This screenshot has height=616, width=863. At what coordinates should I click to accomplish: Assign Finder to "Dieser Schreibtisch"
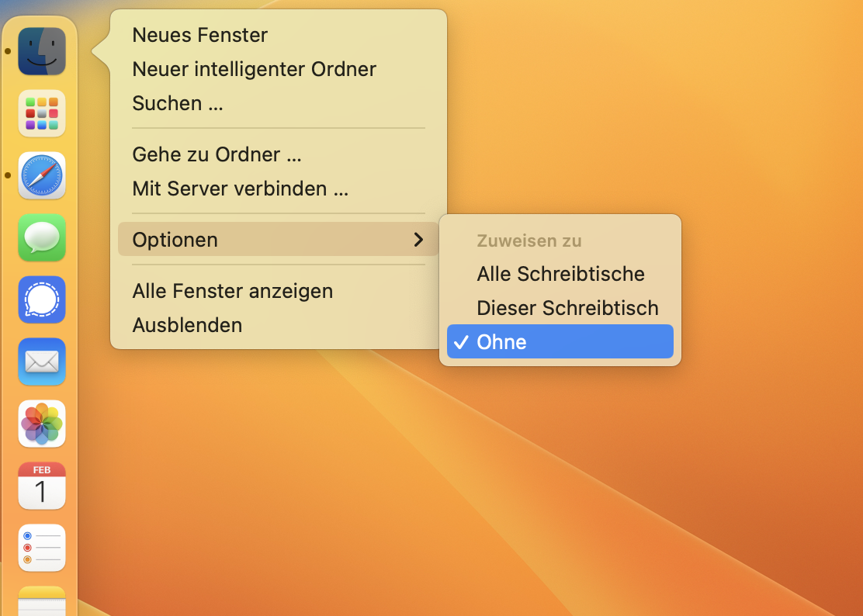point(567,308)
